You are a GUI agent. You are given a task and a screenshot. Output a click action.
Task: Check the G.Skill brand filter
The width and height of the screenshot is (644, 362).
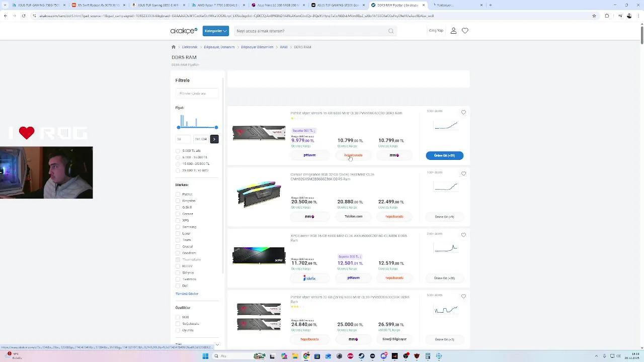178,207
